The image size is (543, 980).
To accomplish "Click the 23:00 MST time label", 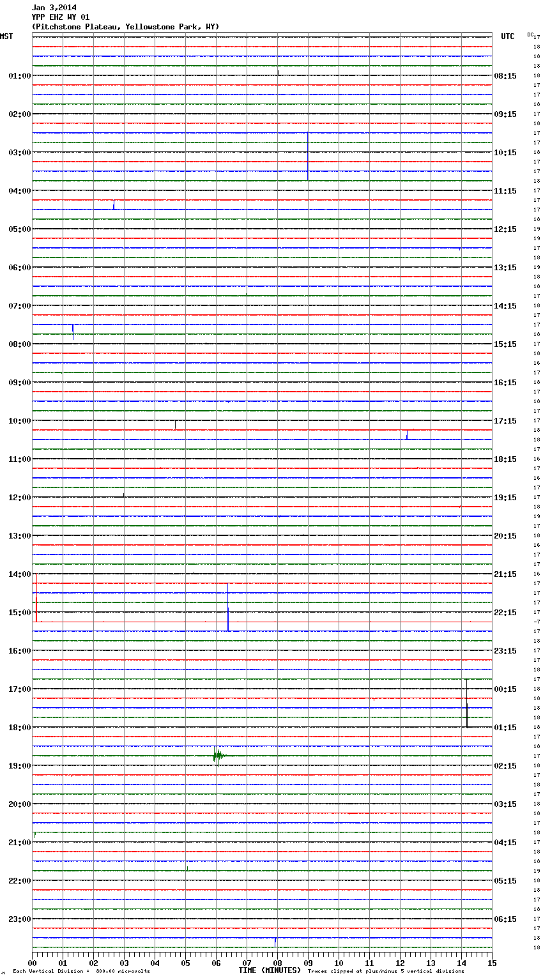I will [20, 919].
